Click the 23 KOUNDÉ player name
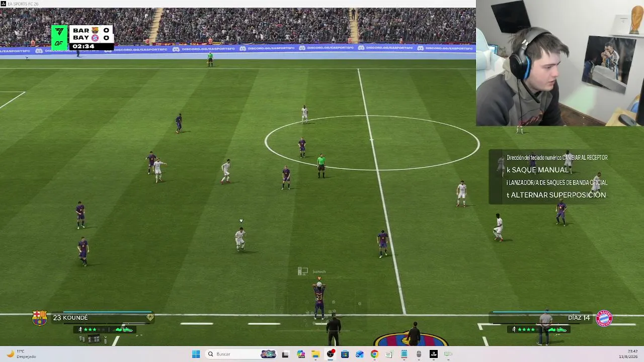Screen dimensions: 644x362 (x=70, y=318)
